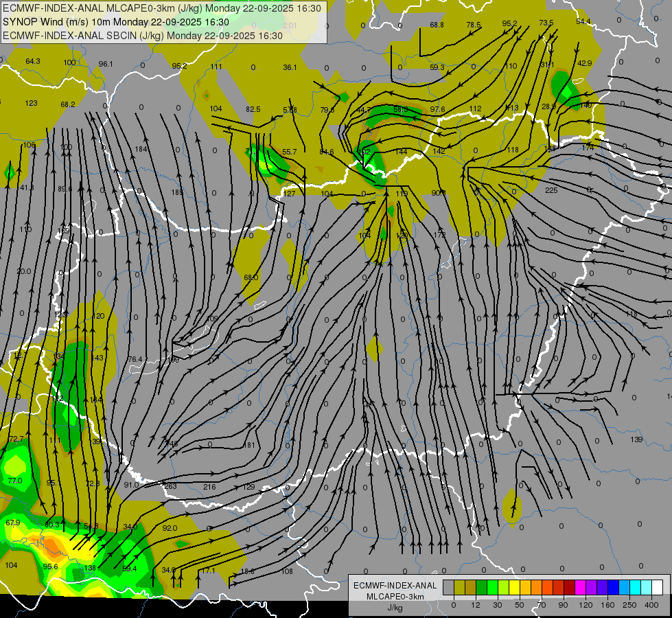Click the map value 54.4
Image resolution: width=672 pixels, height=618 pixels.
pyautogui.click(x=583, y=21)
